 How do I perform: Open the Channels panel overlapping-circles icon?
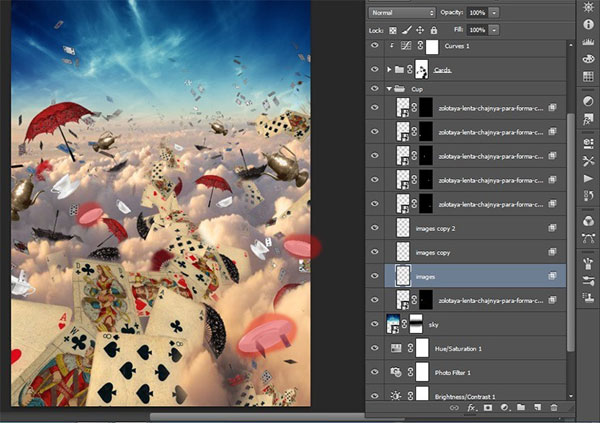[588, 221]
